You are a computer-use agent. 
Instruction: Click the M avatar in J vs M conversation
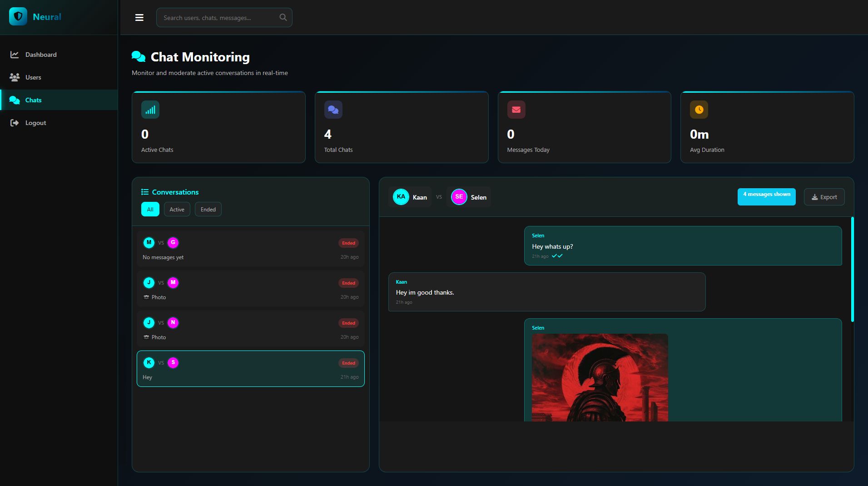[173, 283]
